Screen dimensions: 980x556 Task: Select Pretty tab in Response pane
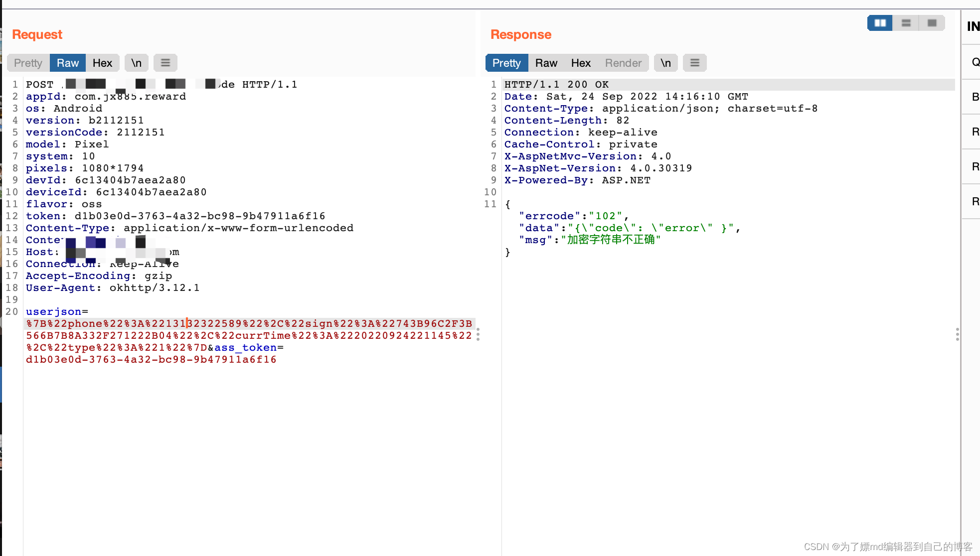click(506, 63)
